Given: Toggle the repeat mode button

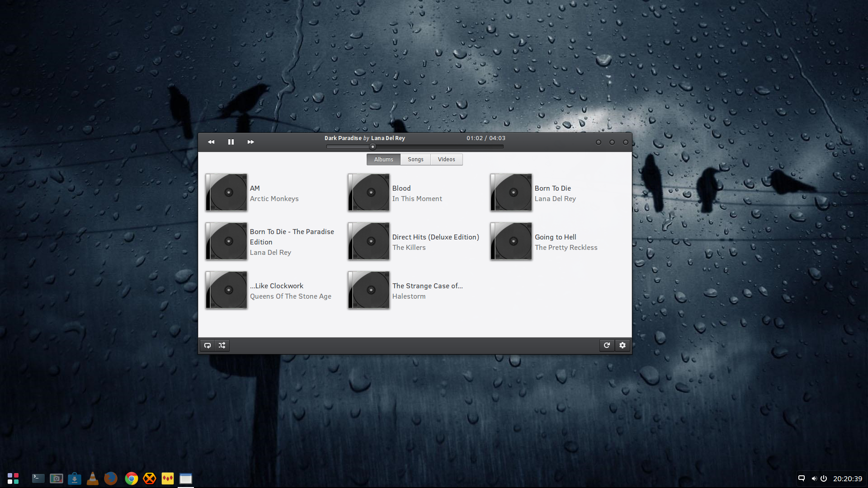Looking at the screenshot, I should (208, 345).
